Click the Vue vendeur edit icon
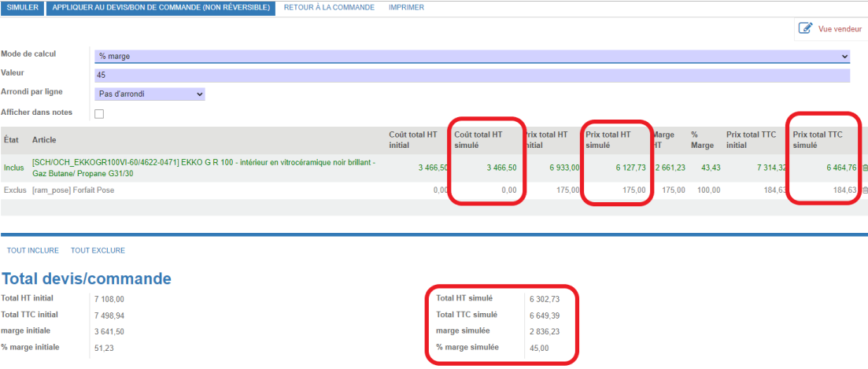 (806, 28)
